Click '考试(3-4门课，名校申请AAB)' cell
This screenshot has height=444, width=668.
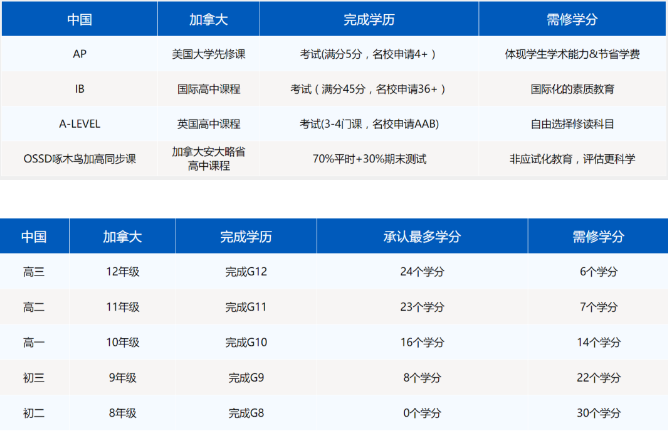(369, 124)
